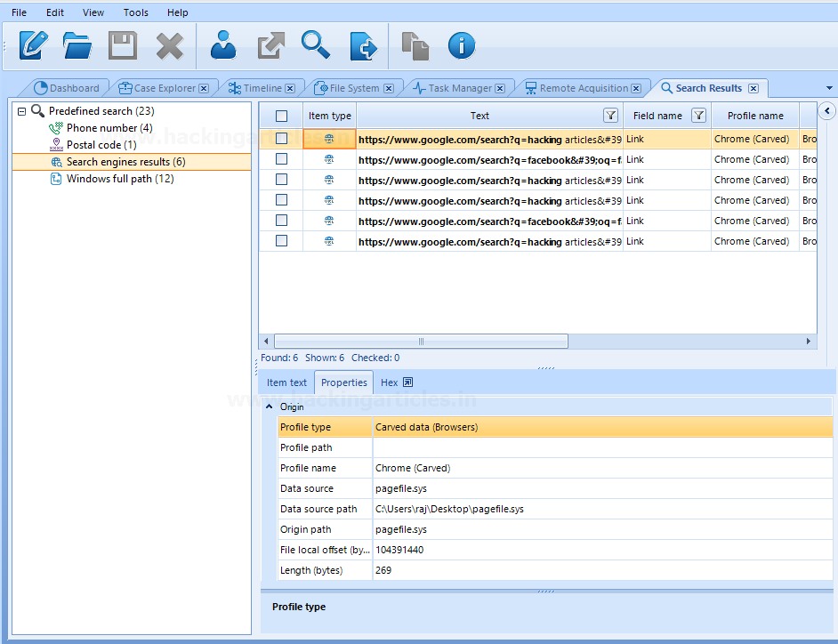Switch to the File System tab
838x644 pixels.
(353, 88)
